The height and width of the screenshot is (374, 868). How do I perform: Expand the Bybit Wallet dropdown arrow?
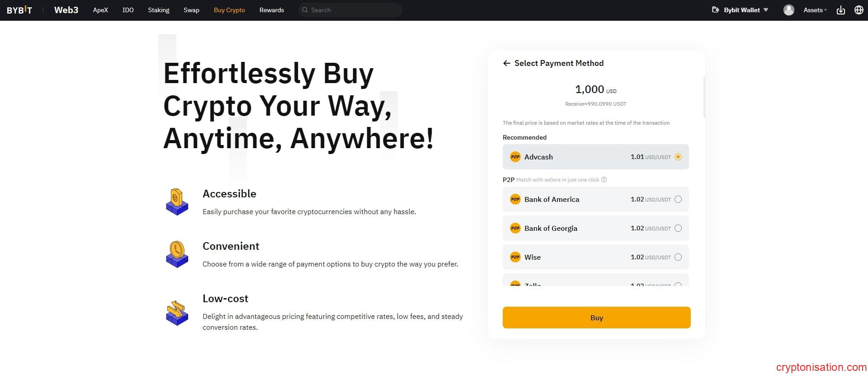click(766, 10)
